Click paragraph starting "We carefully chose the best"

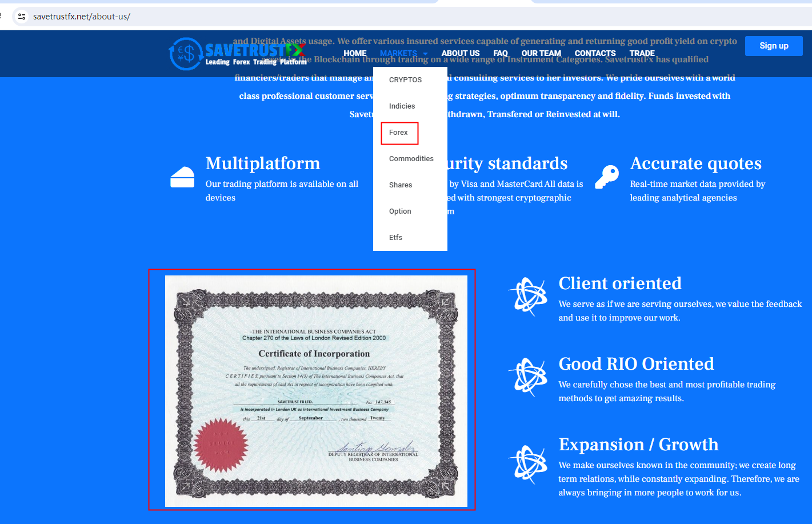(x=667, y=391)
